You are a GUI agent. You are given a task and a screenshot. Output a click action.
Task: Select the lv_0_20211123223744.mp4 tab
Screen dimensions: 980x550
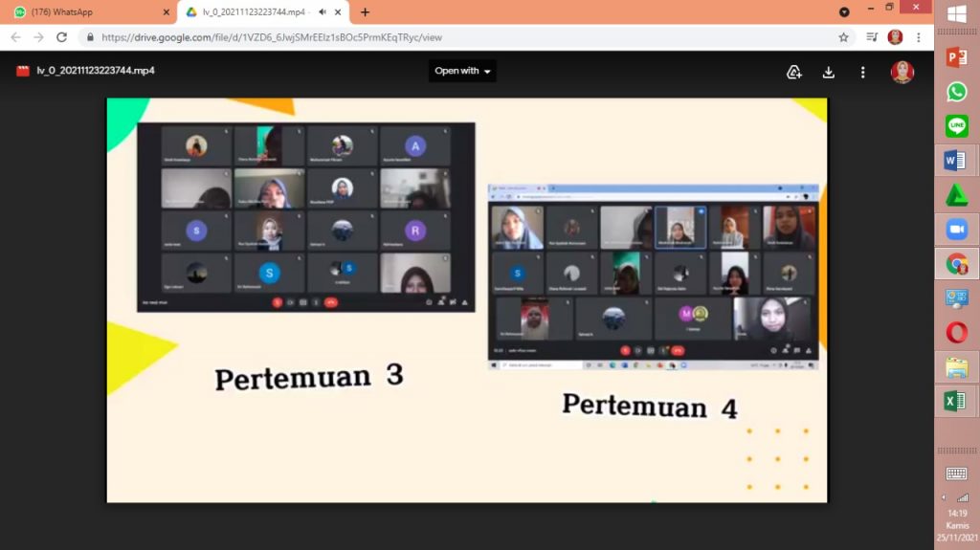[254, 12]
